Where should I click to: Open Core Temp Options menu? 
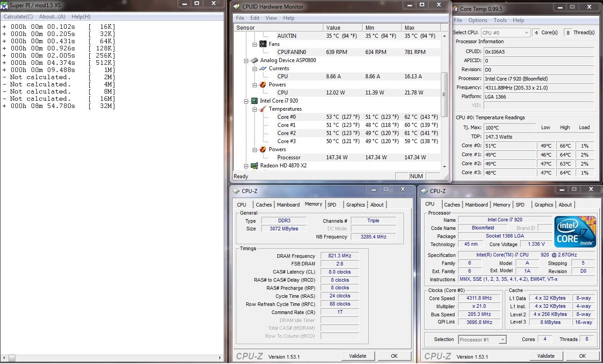478,20
